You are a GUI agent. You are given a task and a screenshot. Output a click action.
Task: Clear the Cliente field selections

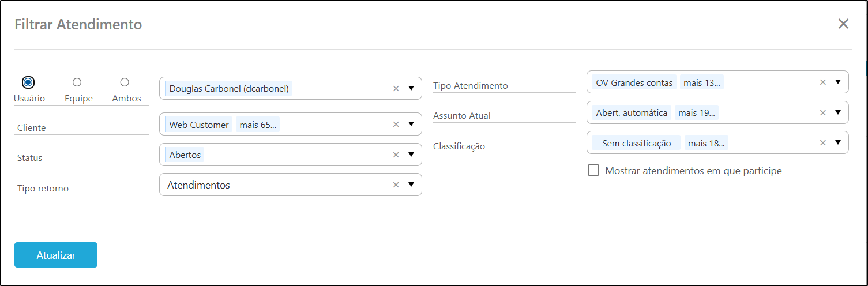tap(396, 124)
